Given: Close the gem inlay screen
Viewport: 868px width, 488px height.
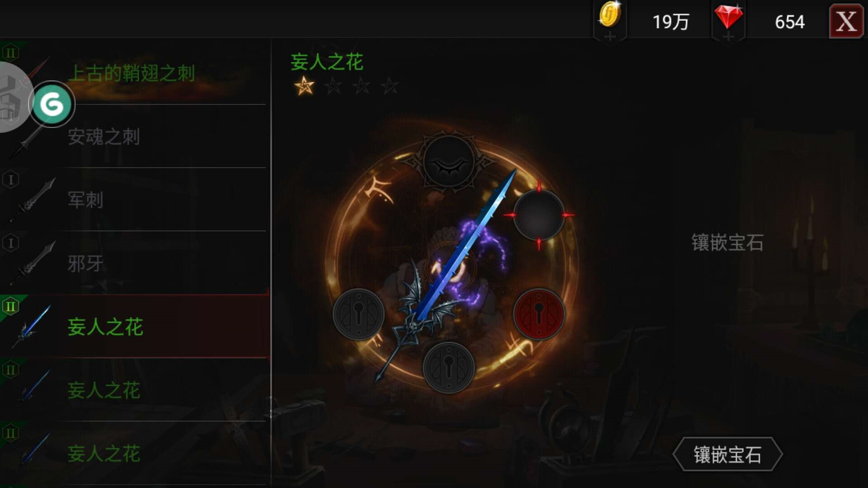Looking at the screenshot, I should [x=846, y=21].
